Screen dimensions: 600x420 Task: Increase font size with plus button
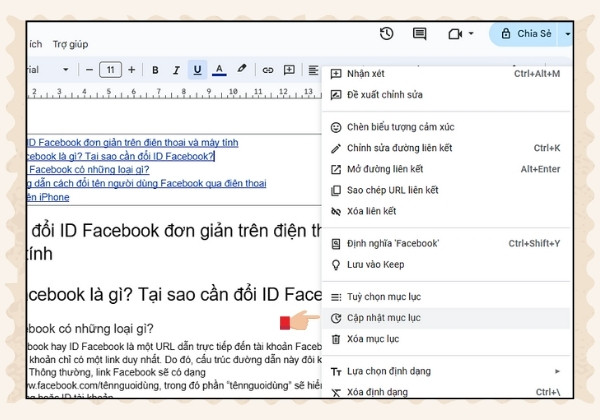click(x=131, y=70)
